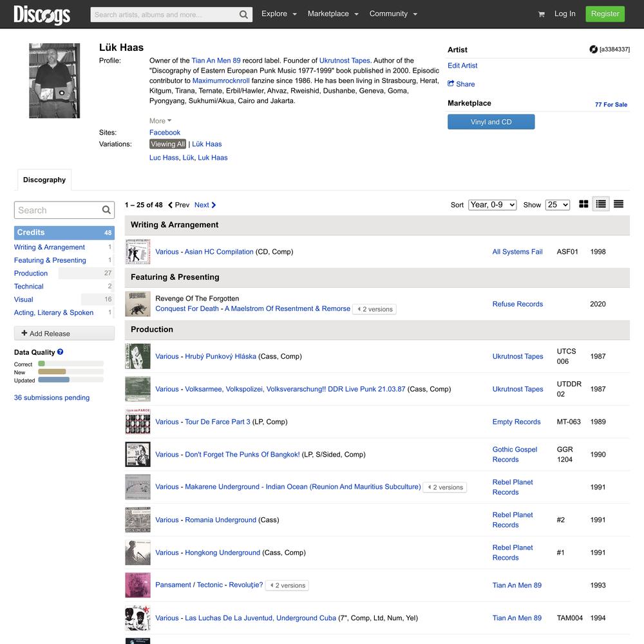The height and width of the screenshot is (644, 644).
Task: Open Tour De Farce Part 3 thumbnail
Action: point(138,422)
